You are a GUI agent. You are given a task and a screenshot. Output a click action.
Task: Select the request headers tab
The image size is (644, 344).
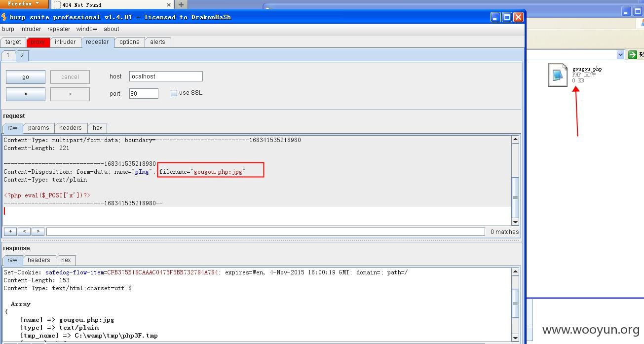coord(71,128)
